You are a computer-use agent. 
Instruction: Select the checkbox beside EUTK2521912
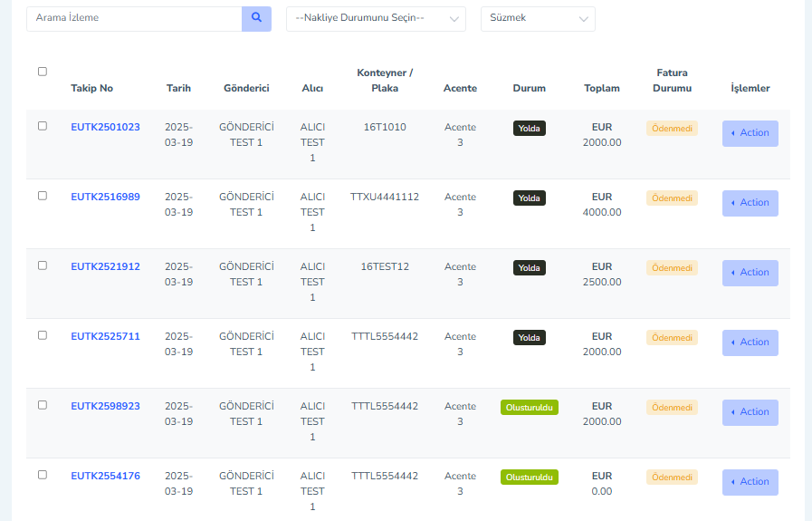(x=43, y=265)
